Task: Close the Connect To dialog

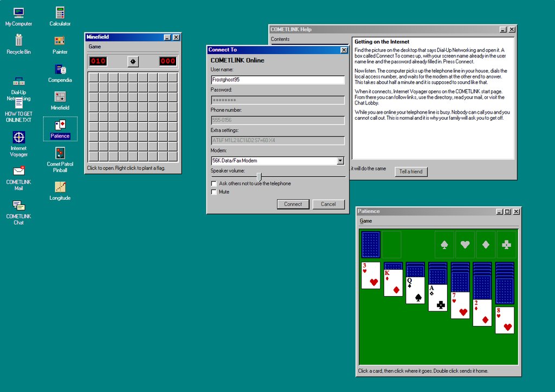Action: click(x=344, y=50)
